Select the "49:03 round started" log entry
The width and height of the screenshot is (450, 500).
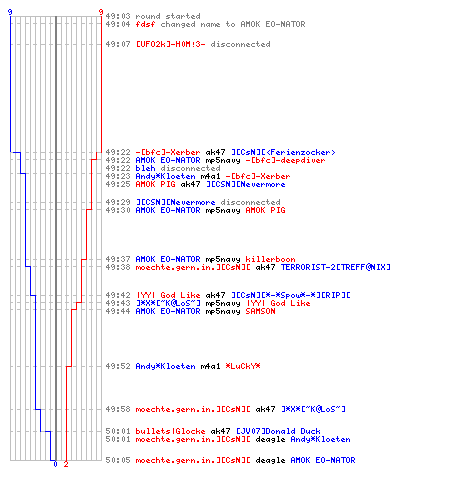point(153,16)
